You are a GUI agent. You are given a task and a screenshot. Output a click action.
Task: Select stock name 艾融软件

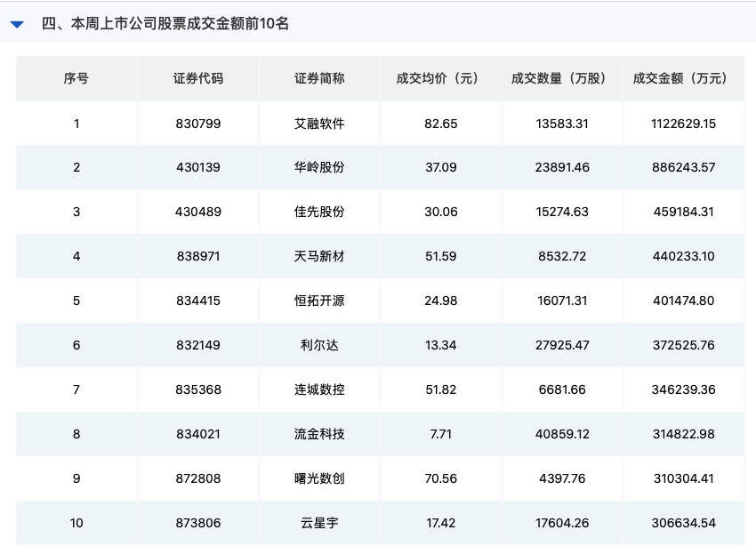pyautogui.click(x=319, y=124)
